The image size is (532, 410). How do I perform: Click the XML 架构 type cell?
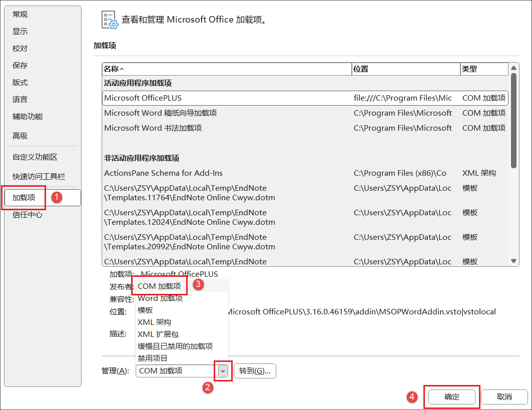[479, 173]
